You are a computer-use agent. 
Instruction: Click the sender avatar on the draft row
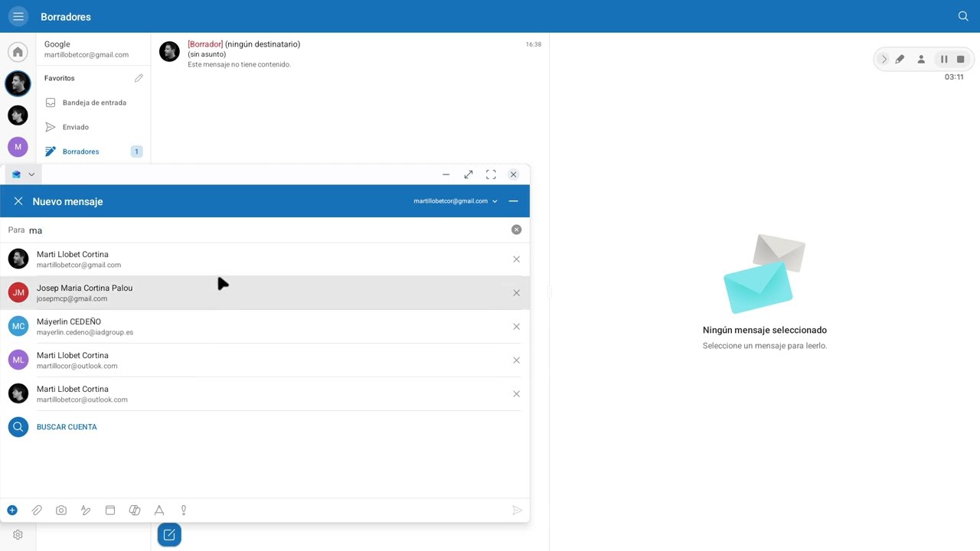click(169, 51)
